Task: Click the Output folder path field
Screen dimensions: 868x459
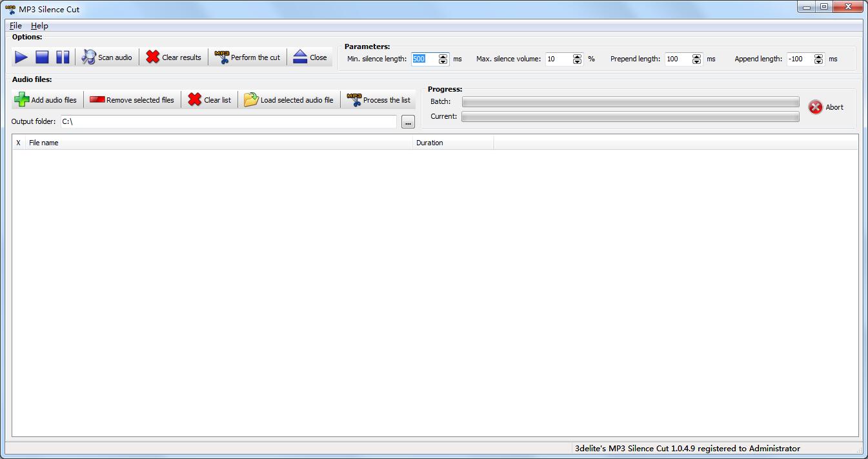Action: tap(228, 121)
